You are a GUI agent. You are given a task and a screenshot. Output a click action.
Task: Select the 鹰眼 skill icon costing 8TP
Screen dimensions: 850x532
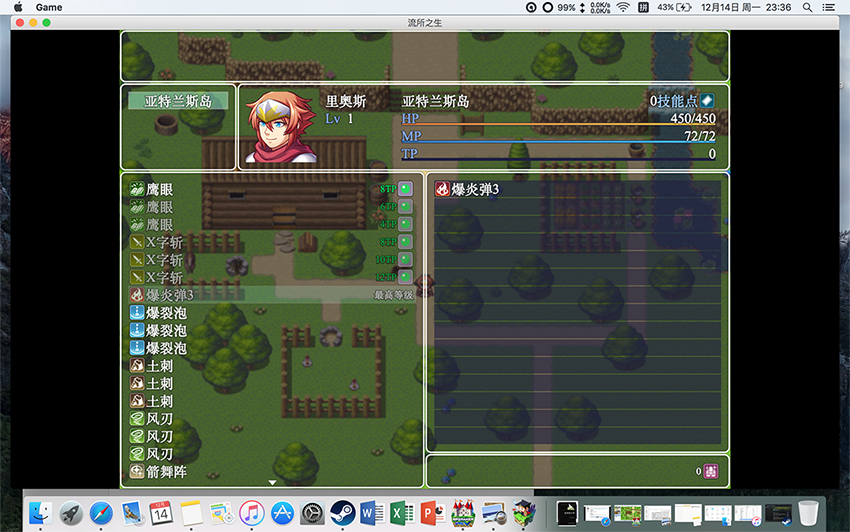tap(137, 189)
